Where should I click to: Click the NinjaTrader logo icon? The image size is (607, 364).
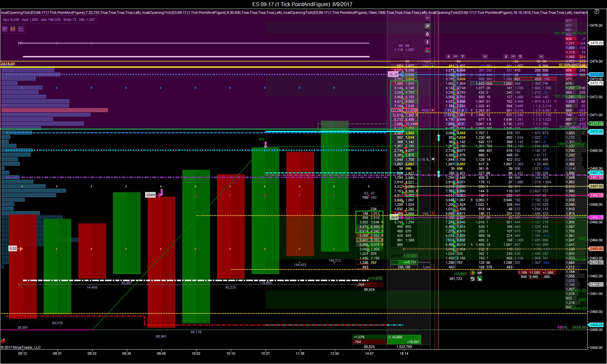tap(3, 341)
